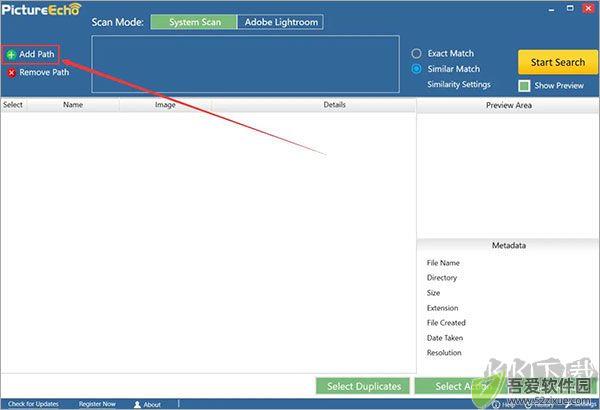Click the Extension metadata label

442,308
